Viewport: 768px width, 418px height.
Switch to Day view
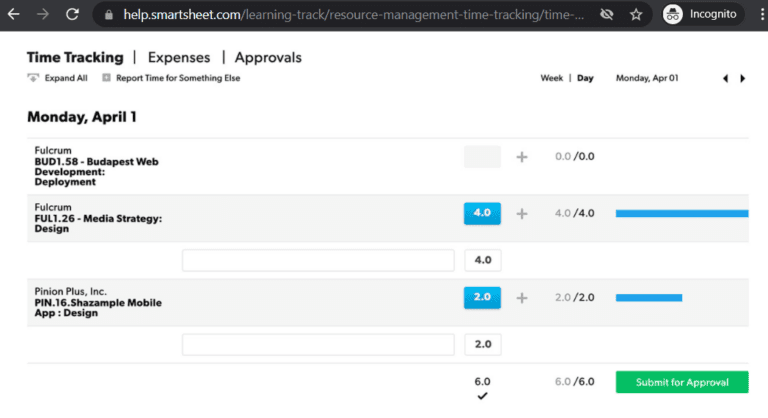click(585, 78)
